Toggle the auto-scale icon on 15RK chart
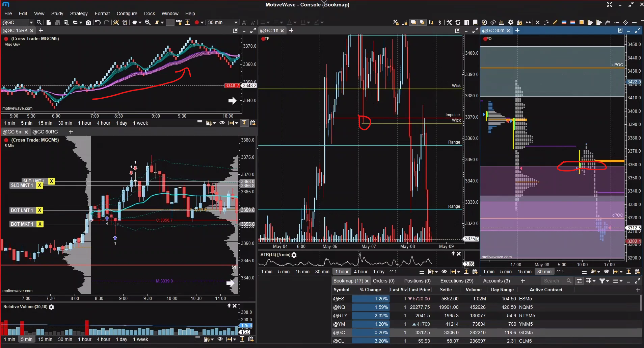Viewport: 644px width, 348px height. [x=244, y=123]
